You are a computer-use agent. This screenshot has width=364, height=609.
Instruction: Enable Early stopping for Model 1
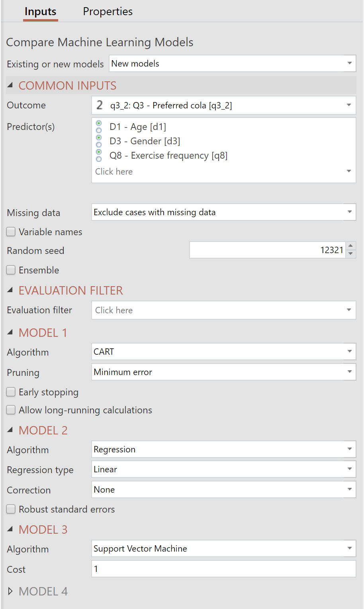(10, 392)
